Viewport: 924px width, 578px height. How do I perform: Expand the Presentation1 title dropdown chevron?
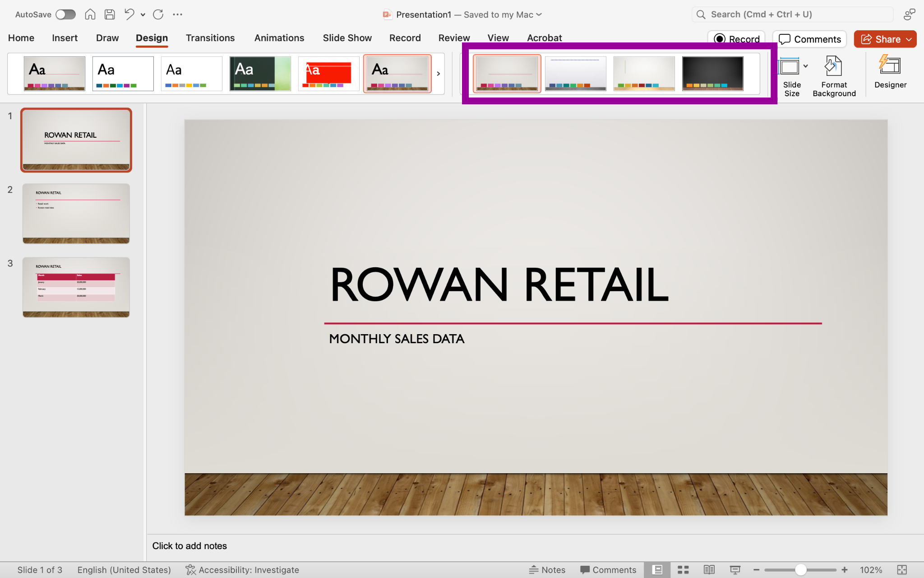[539, 14]
